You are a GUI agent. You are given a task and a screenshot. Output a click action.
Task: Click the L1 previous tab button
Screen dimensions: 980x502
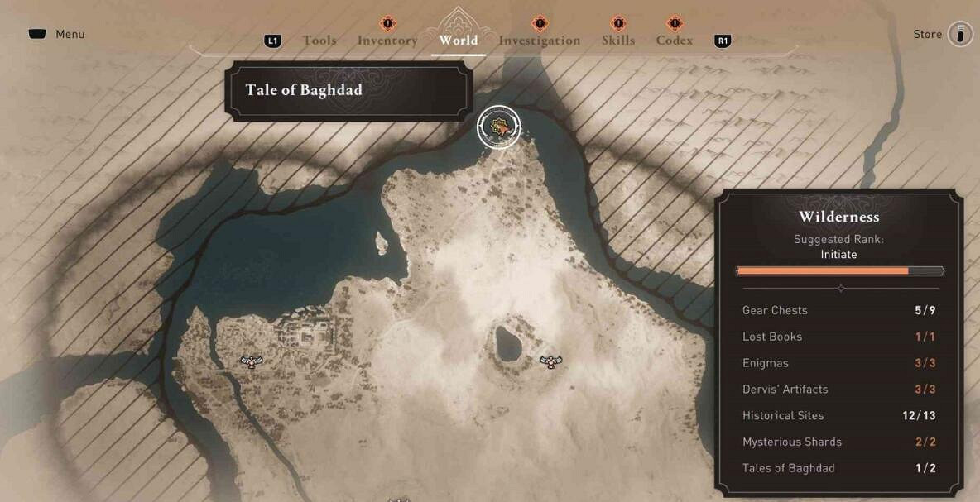[273, 41]
